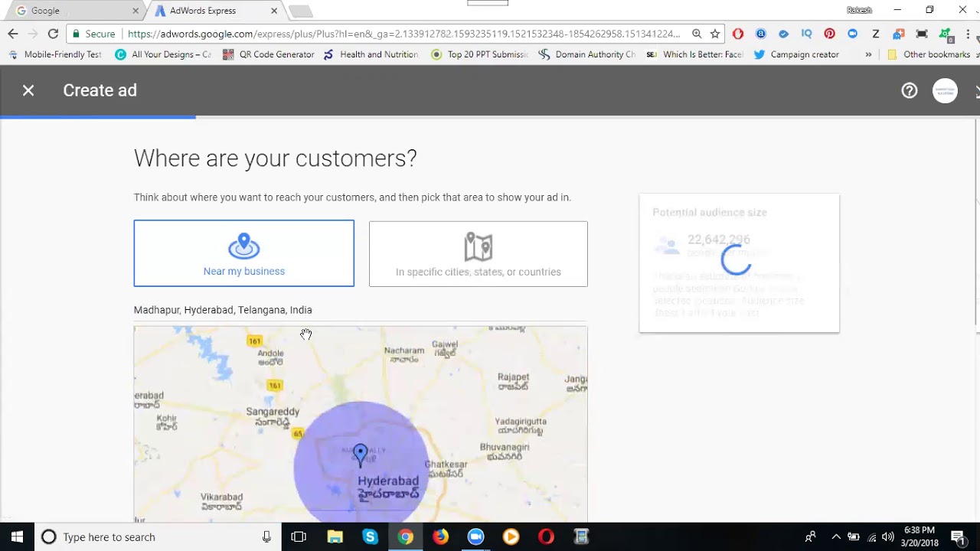Close the Create ad dialog with X
Viewport: 980px width, 551px height.
click(28, 90)
